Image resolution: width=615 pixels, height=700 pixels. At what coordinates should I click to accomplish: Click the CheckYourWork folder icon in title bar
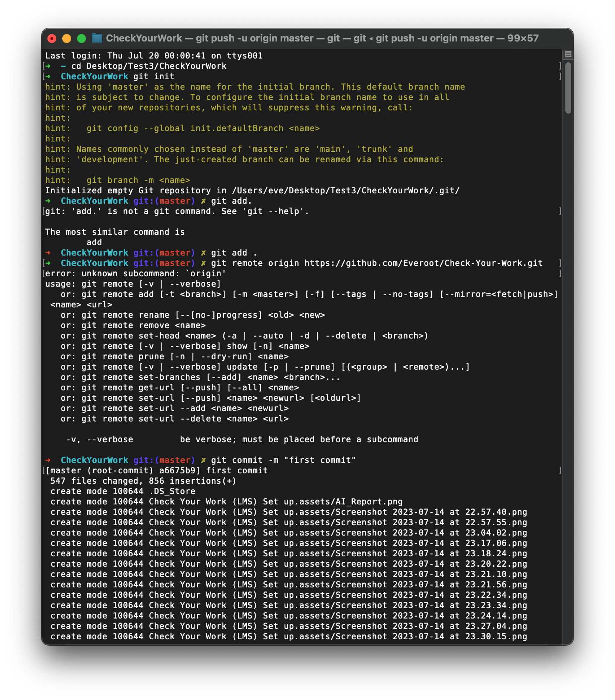97,38
